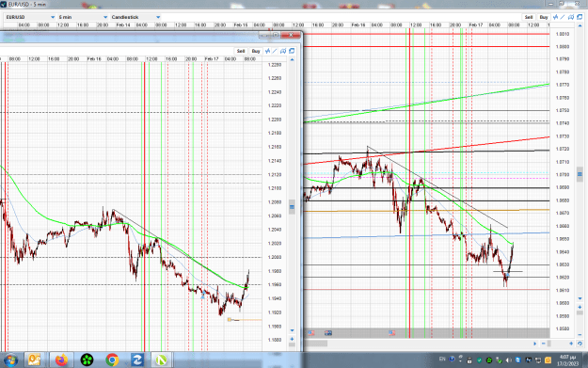Click Sell button in front chart window
The image size is (588, 368).
[x=241, y=51]
